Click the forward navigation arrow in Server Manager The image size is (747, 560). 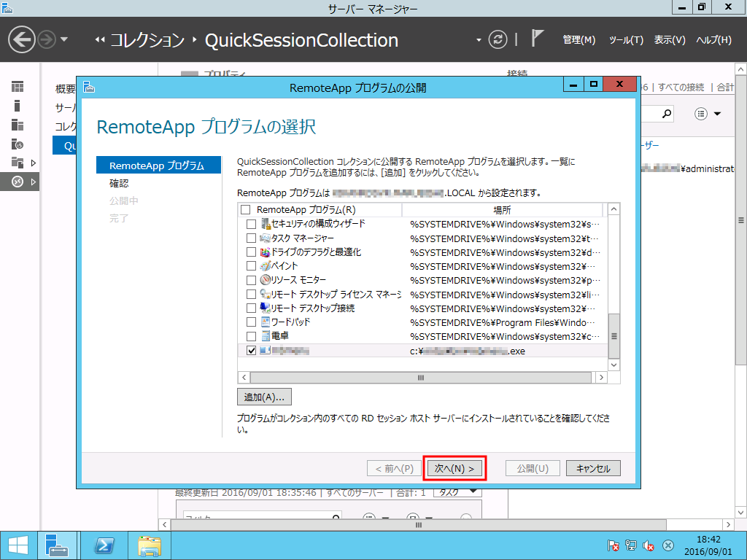click(x=47, y=39)
